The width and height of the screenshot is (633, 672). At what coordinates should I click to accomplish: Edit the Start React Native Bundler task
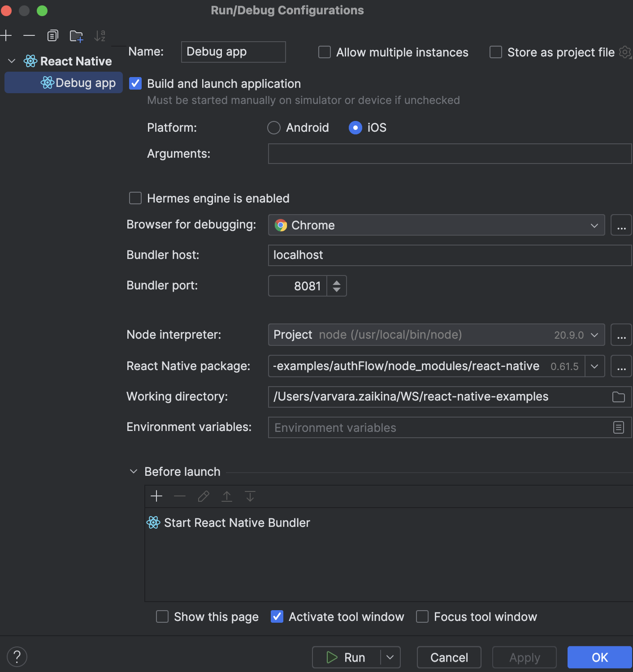(204, 496)
